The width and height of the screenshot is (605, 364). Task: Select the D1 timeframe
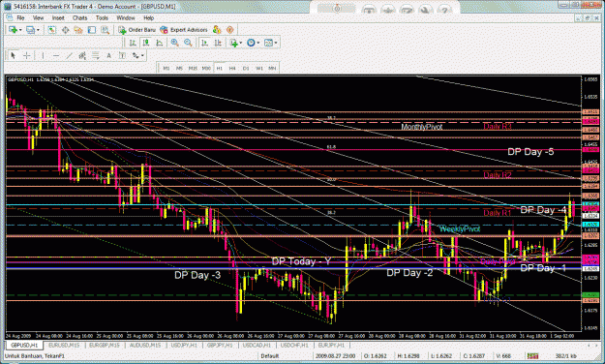click(246, 69)
